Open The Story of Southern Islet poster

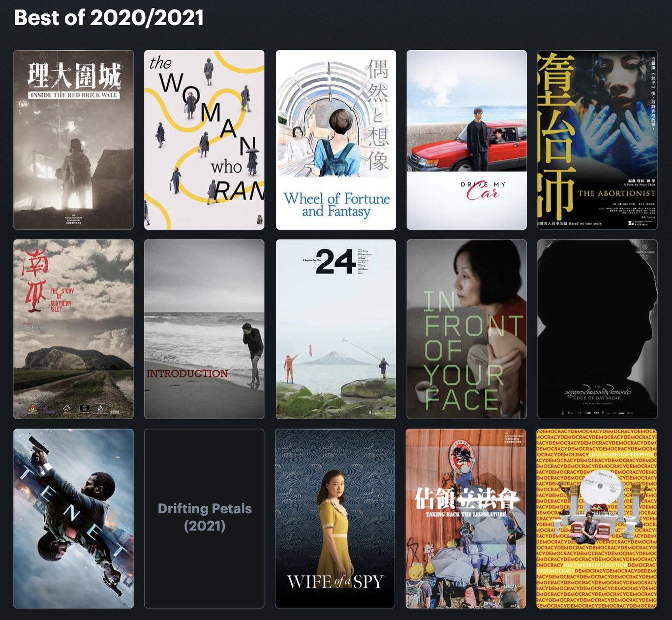pos(73,329)
